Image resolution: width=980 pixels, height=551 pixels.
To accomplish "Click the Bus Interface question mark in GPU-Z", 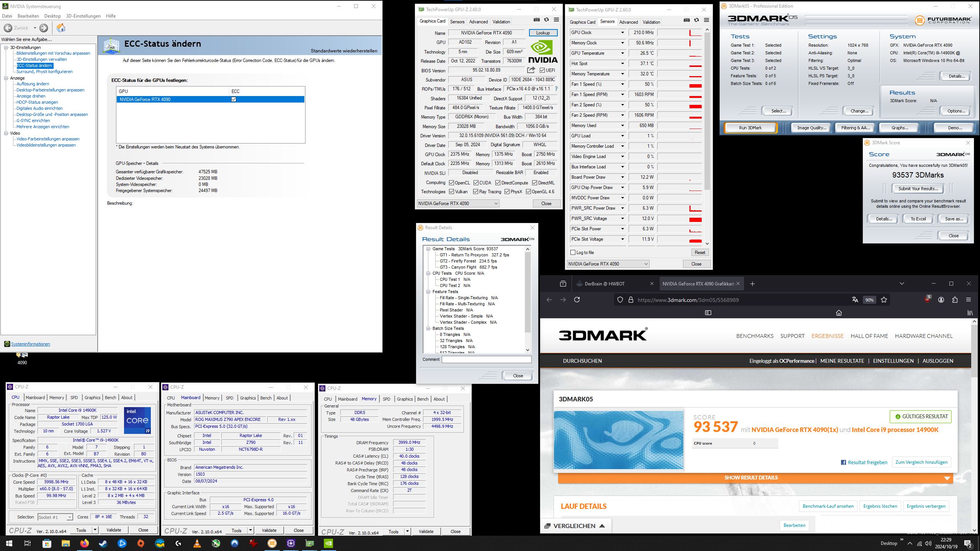I will point(556,89).
